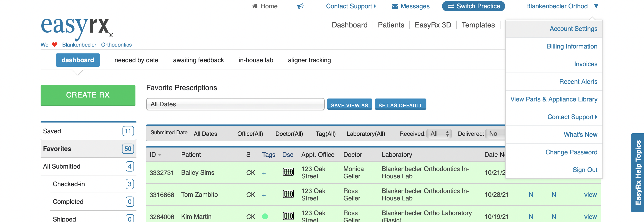Image resolution: width=644 pixels, height=222 pixels.
Task: Open description icon for Kim Martin
Action: (288, 216)
